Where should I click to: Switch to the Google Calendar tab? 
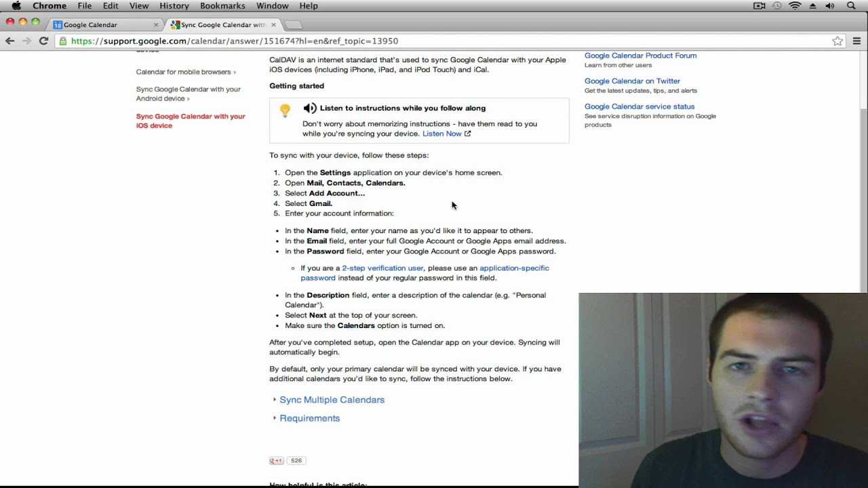point(105,24)
